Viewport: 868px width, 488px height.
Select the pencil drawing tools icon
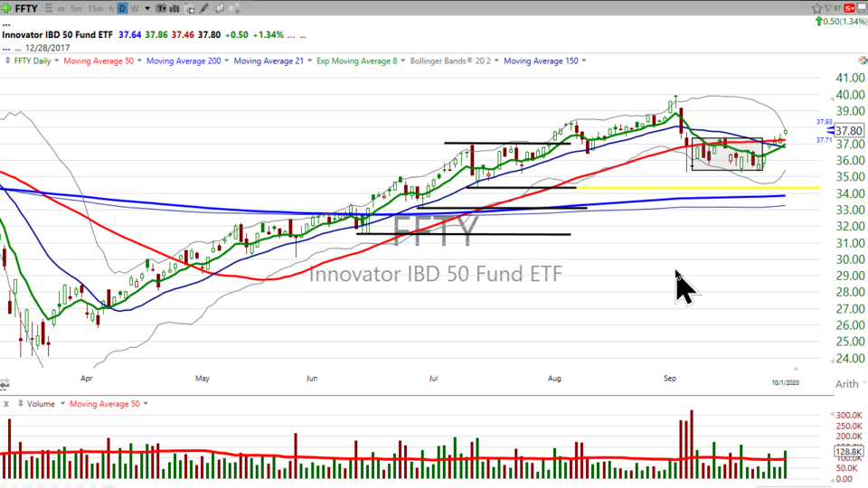click(204, 8)
